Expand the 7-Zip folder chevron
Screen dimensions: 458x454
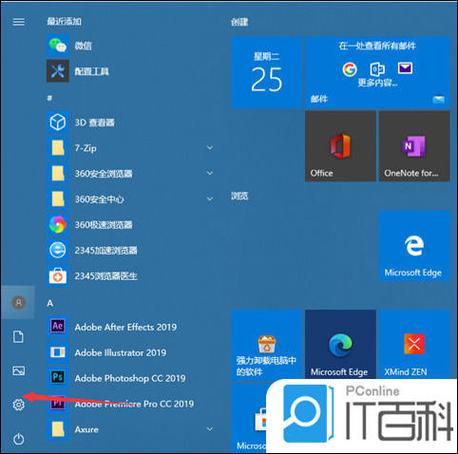pos(210,147)
